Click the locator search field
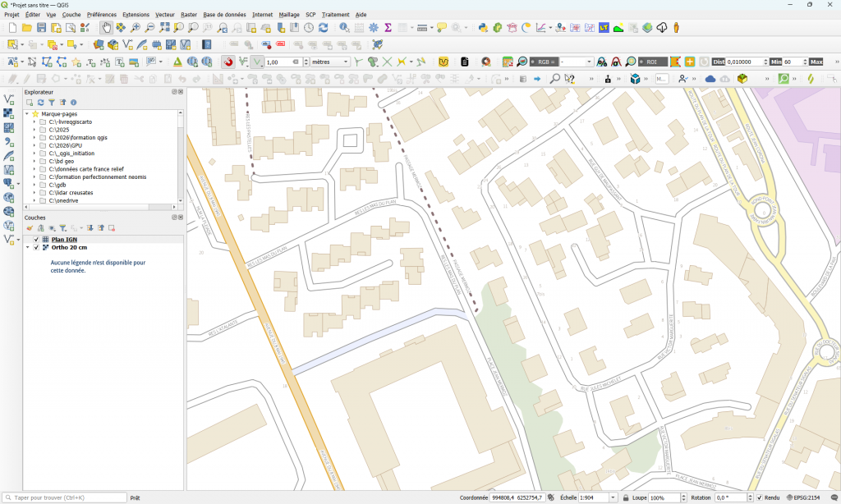841x504 pixels. point(66,497)
